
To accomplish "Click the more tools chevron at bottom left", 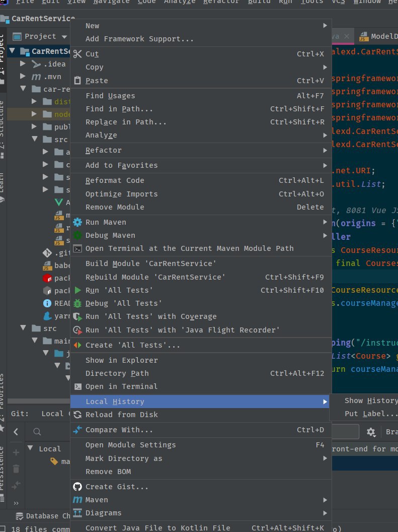I will click(16, 503).
